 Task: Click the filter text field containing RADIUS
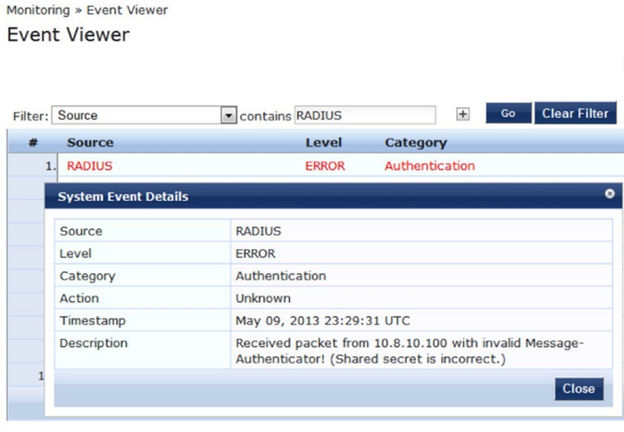point(365,115)
